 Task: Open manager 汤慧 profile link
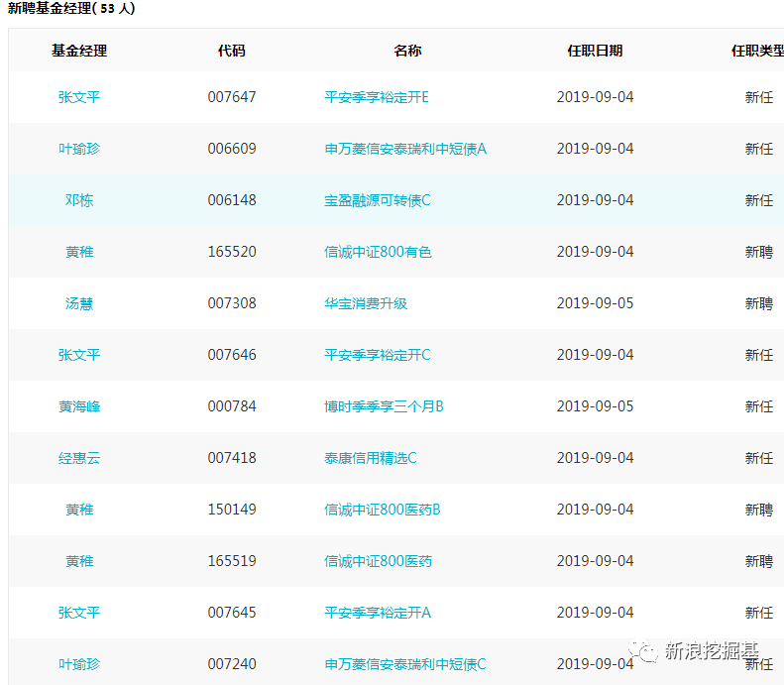[79, 303]
